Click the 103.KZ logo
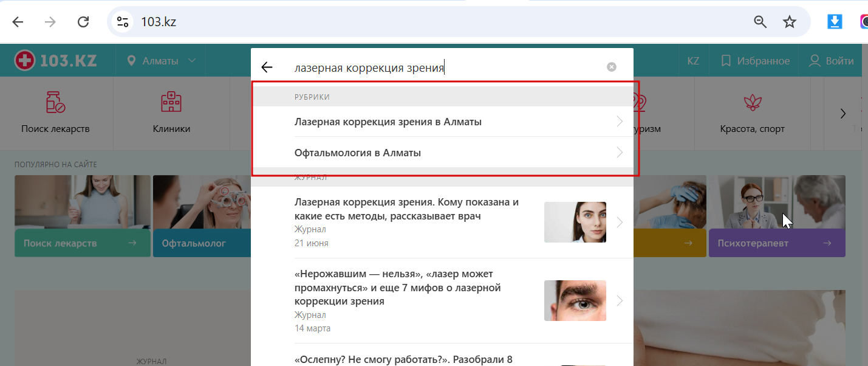The width and height of the screenshot is (868, 366). 56,60
